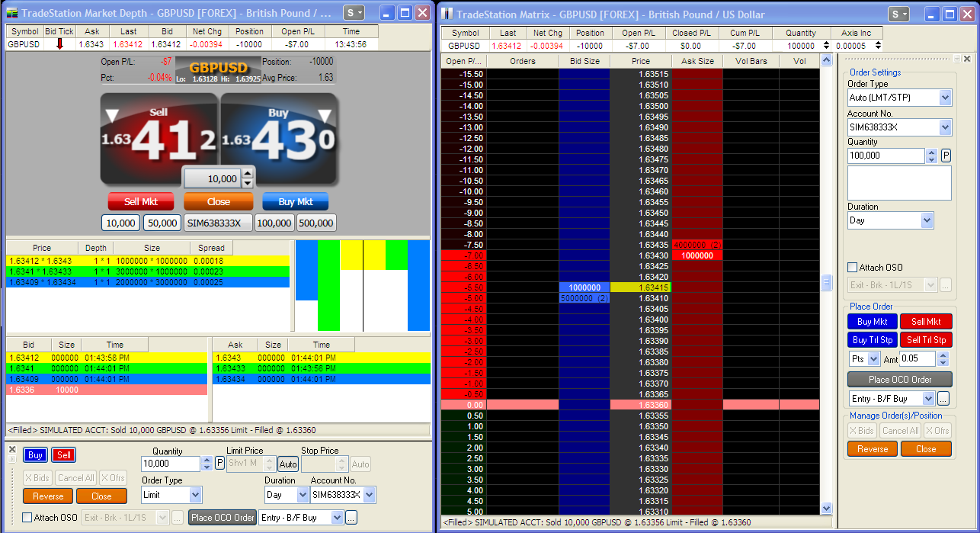Click the P button beside order bar Quantity
Image resolution: width=980 pixels, height=533 pixels.
point(219,464)
